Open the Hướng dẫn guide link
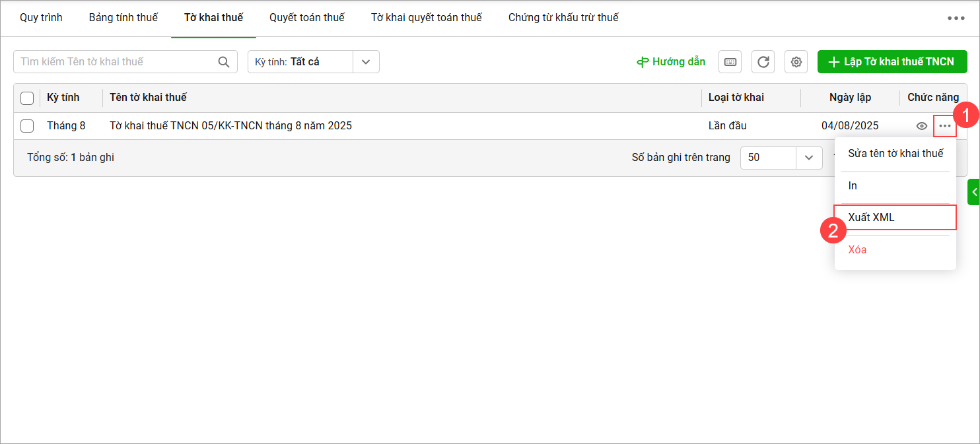The image size is (980, 444). tap(671, 62)
